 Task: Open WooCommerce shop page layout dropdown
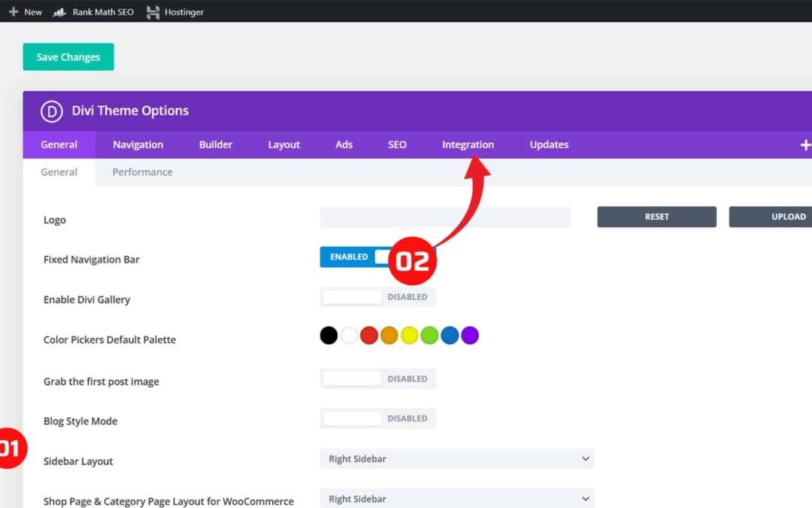[x=457, y=499]
